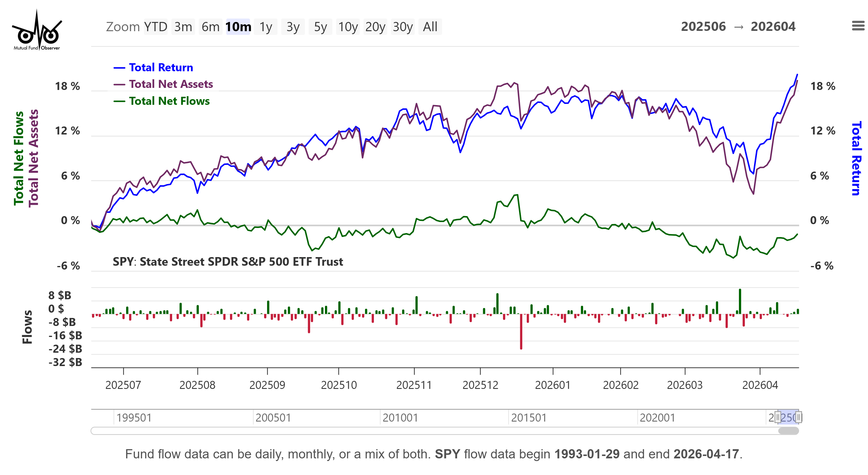Screen dimensions: 868x475
Task: Choose the 6m zoom range
Action: (x=210, y=27)
